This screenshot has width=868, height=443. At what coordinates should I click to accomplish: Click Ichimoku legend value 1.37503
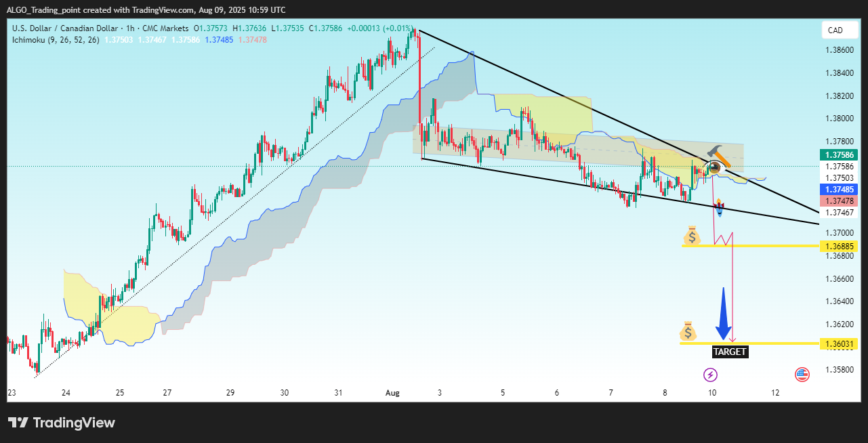point(119,40)
